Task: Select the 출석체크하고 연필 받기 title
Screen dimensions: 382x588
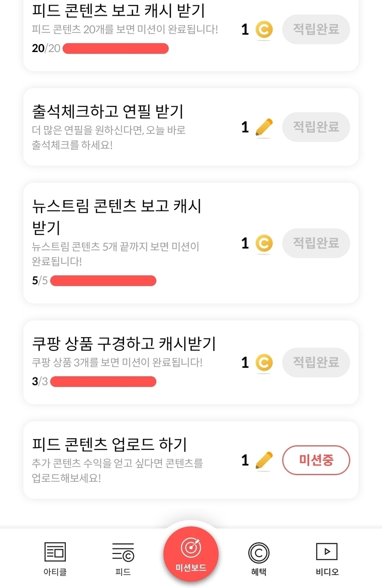Action: coord(108,111)
